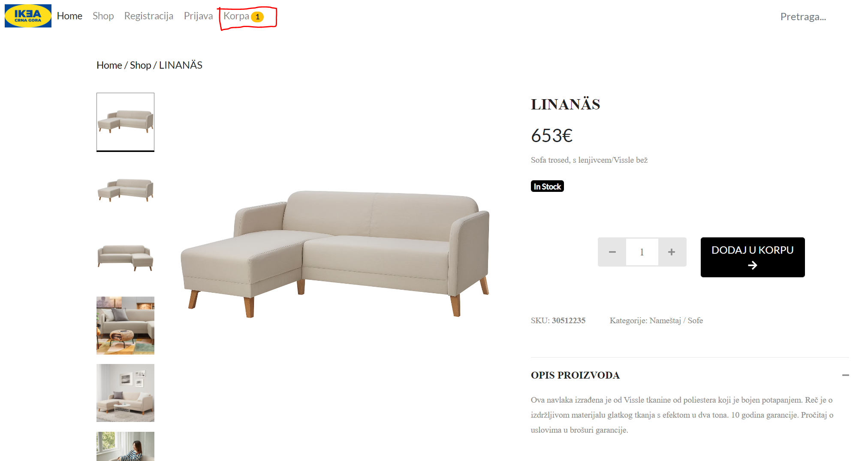Click the Pretraga search field
The height and width of the screenshot is (461, 868).
tap(803, 17)
